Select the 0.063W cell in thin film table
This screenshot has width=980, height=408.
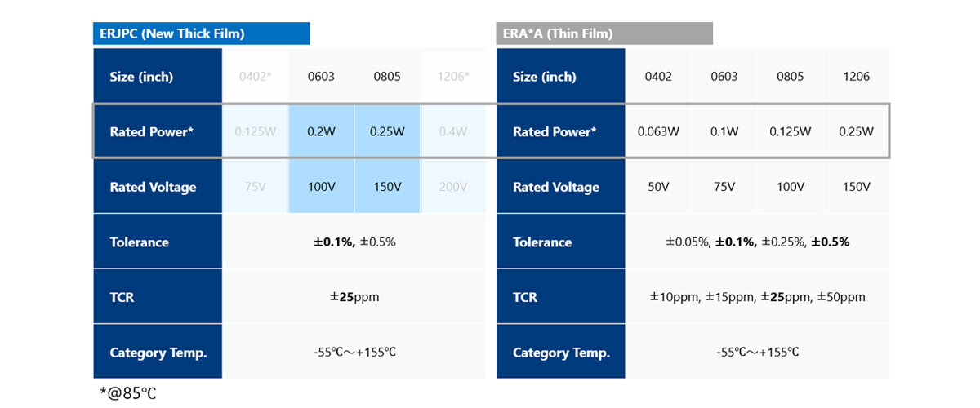tap(658, 131)
